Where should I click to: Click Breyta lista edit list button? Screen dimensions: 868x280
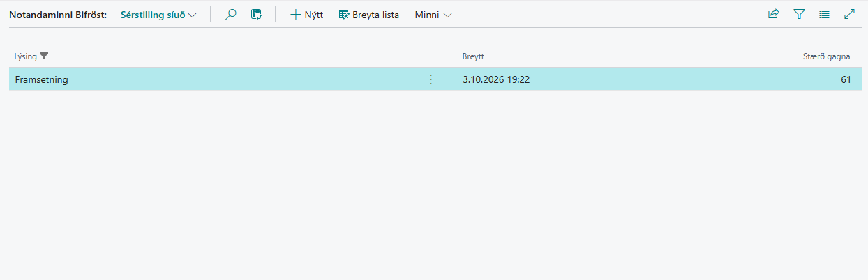click(369, 14)
